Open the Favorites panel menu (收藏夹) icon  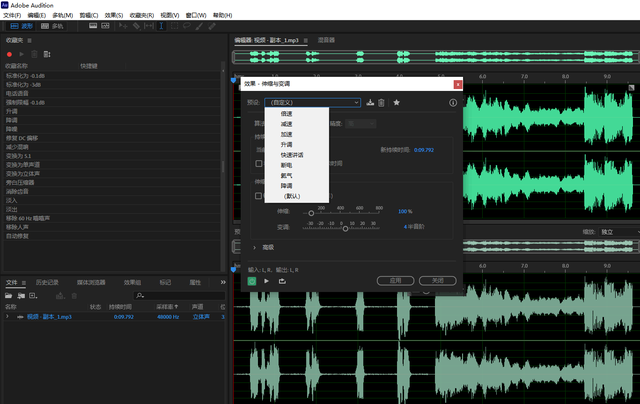click(x=29, y=40)
